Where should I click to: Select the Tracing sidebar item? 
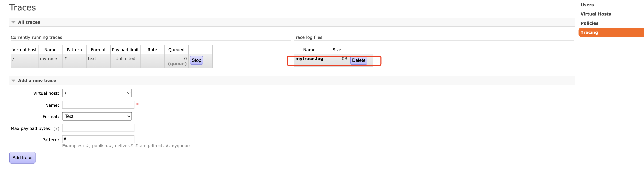tap(589, 33)
